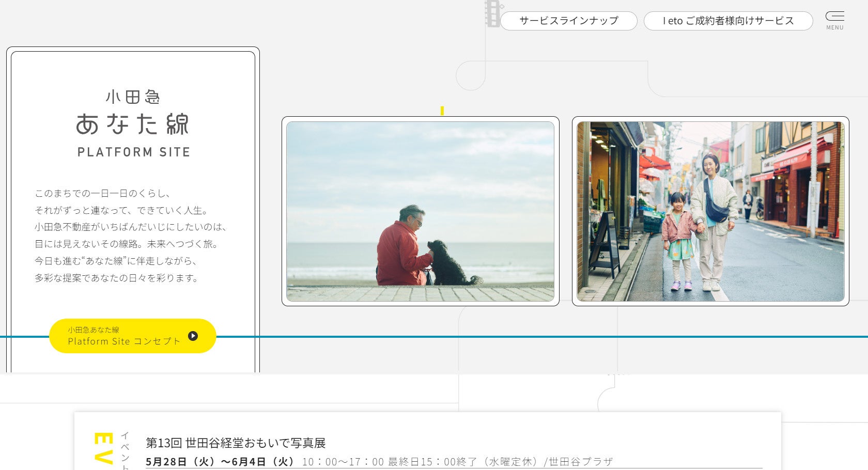Viewport: 868px width, 470px height.
Task: Open サービスラインナップ in the header
Action: [x=568, y=21]
